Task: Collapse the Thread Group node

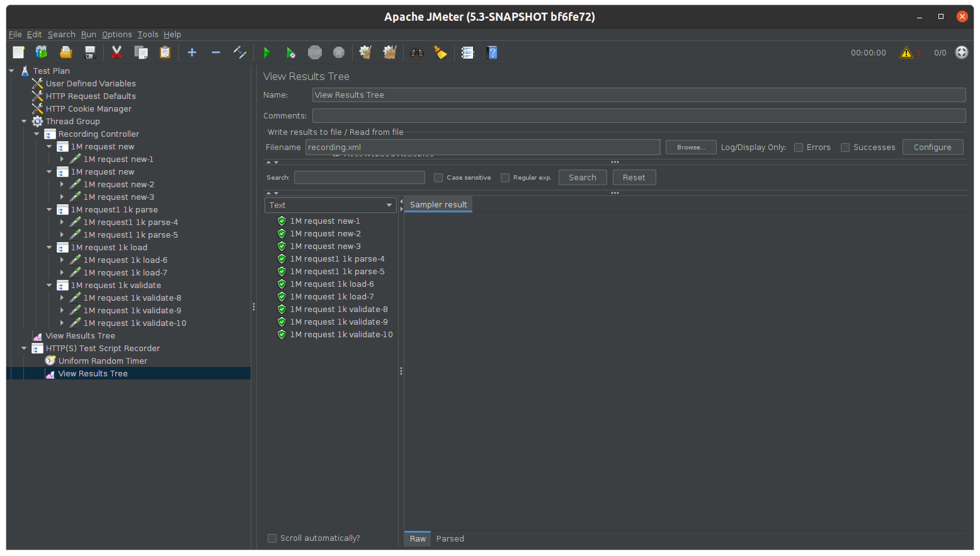Action: (x=24, y=121)
